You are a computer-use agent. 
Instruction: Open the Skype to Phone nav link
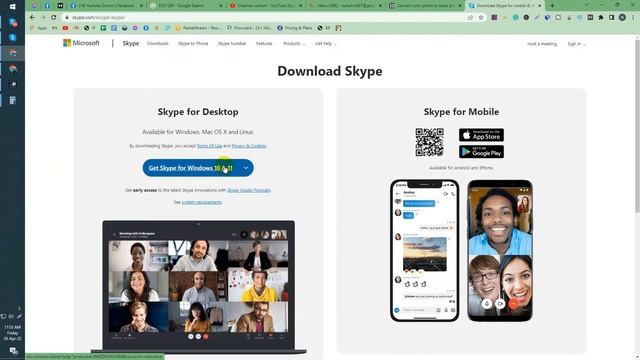tap(193, 44)
